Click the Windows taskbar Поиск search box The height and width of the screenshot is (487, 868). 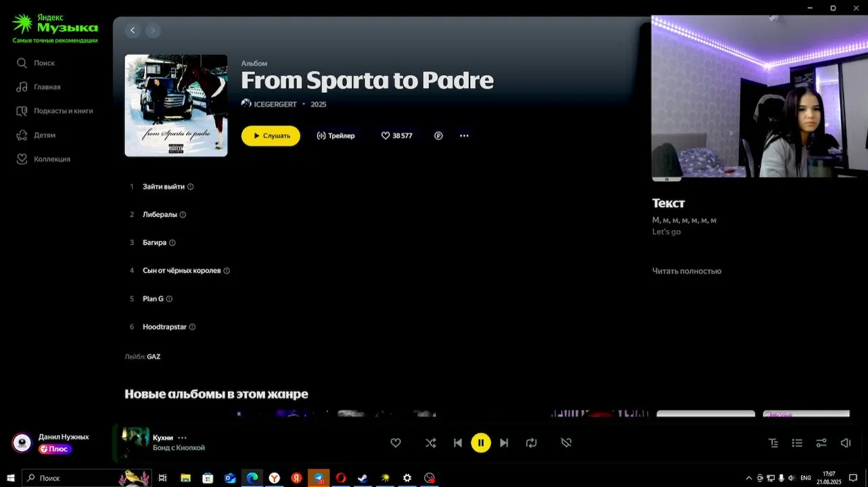(x=87, y=478)
